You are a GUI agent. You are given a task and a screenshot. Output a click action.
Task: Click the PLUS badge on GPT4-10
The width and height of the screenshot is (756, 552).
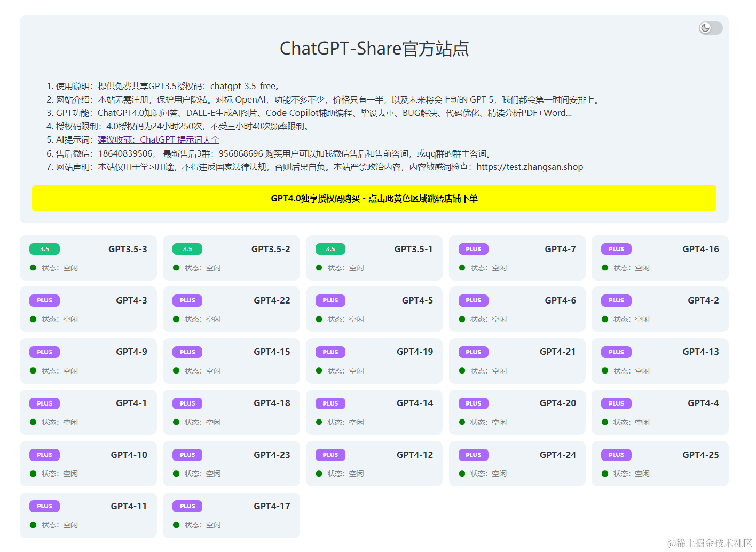tap(44, 455)
